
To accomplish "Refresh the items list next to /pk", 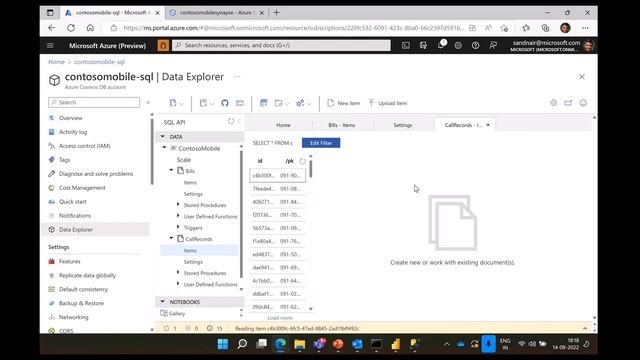I will coord(302,161).
